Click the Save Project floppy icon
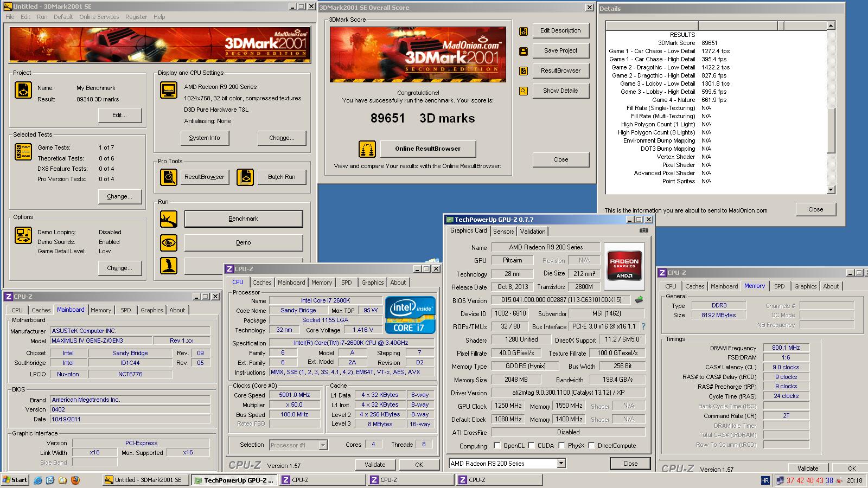The height and width of the screenshot is (488, 868). pos(524,52)
